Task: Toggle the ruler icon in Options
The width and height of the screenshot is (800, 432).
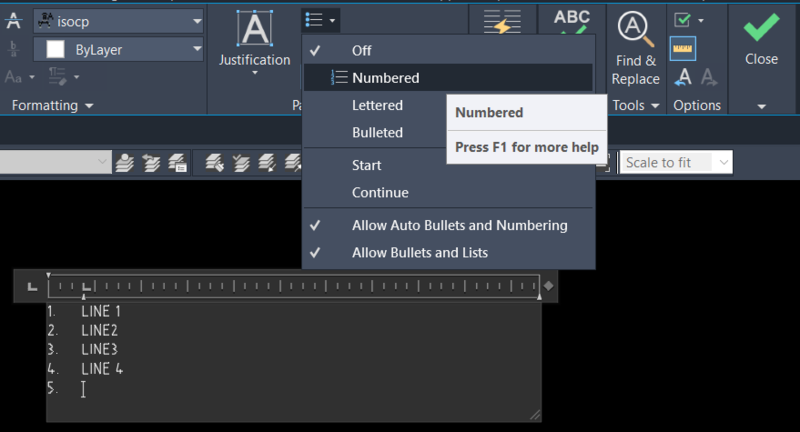Action: (683, 49)
